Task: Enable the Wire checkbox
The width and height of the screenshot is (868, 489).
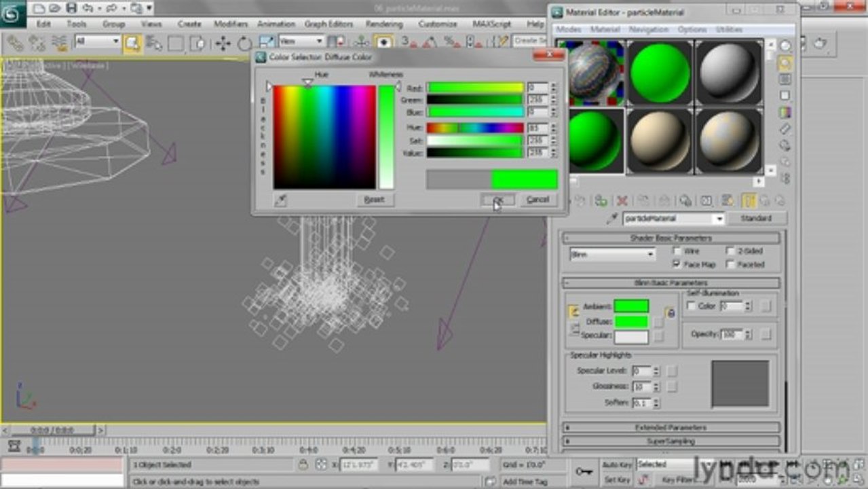Action: point(677,251)
